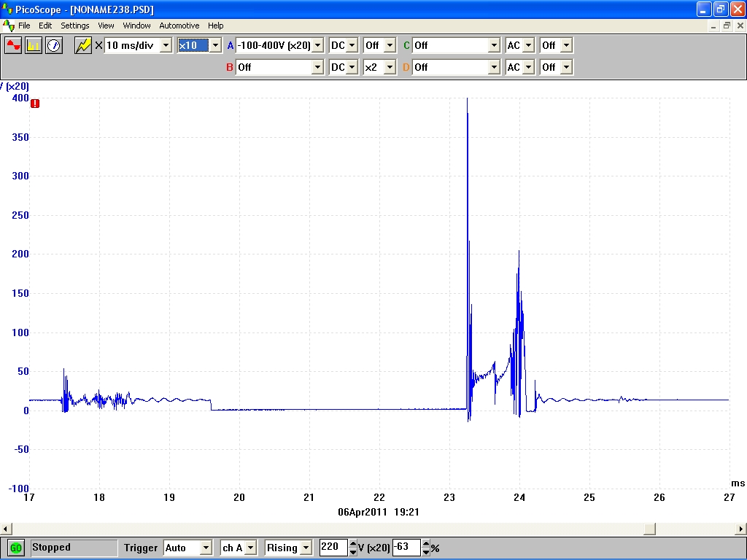The height and width of the screenshot is (560, 747).
Task: Open channel B range dropdown showing Off
Action: click(317, 67)
